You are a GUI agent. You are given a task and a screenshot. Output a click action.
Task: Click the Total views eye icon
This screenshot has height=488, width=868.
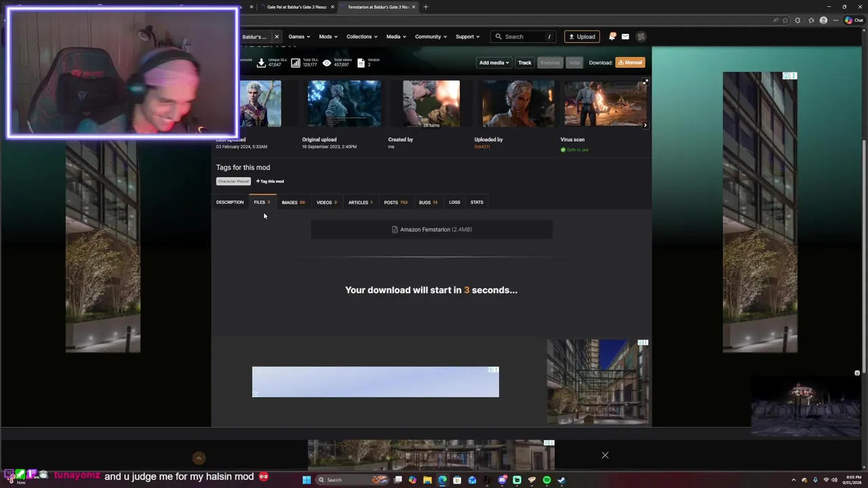(327, 63)
